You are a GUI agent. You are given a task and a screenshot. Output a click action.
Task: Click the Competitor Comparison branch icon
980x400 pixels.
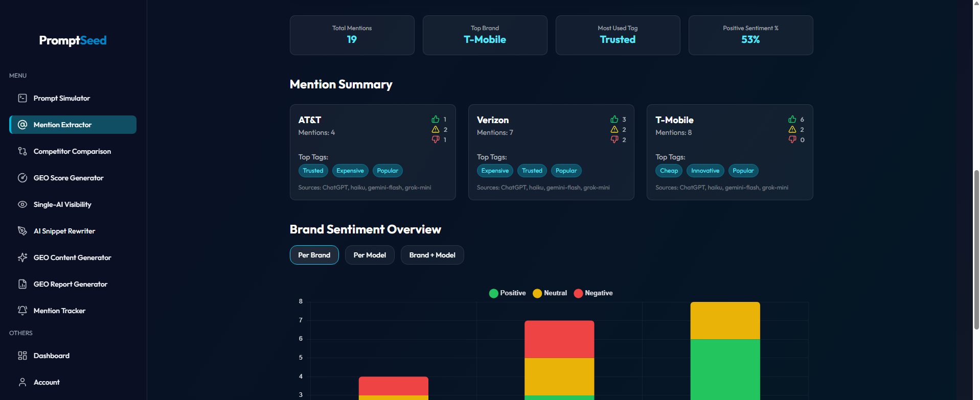pos(22,151)
